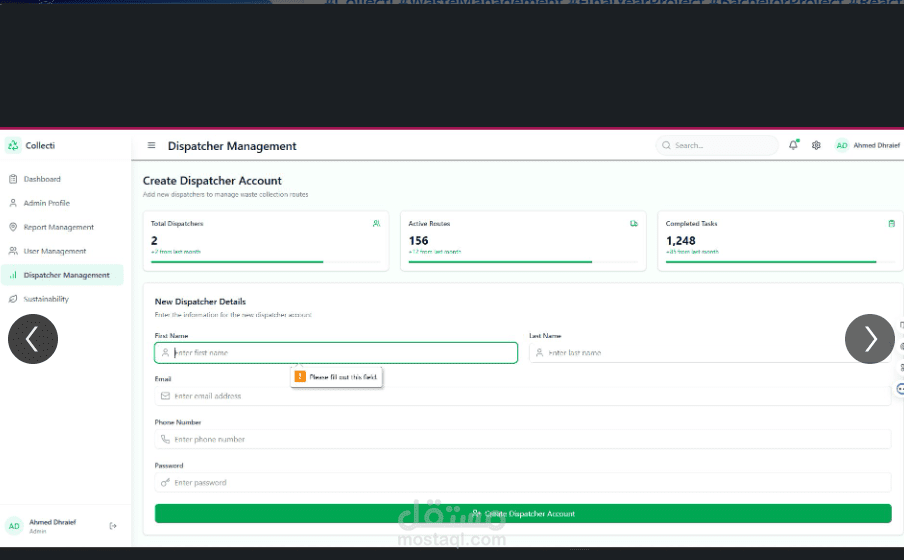904x560 pixels.
Task: Click the Last Name input field
Action: coord(710,352)
